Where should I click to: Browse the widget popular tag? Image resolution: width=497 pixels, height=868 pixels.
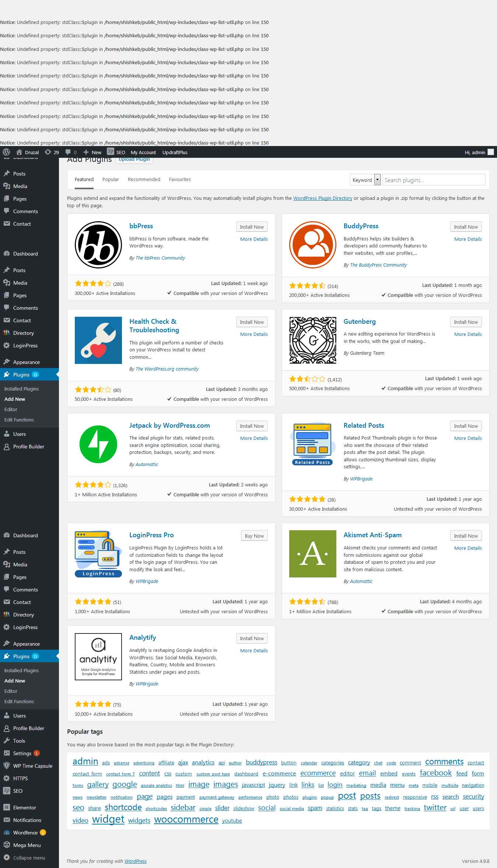point(108,819)
